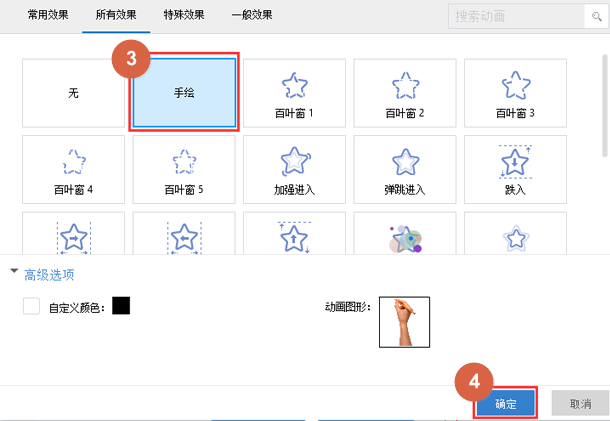The height and width of the screenshot is (421, 610).
Task: Click the search magnifier icon
Action: (x=596, y=17)
